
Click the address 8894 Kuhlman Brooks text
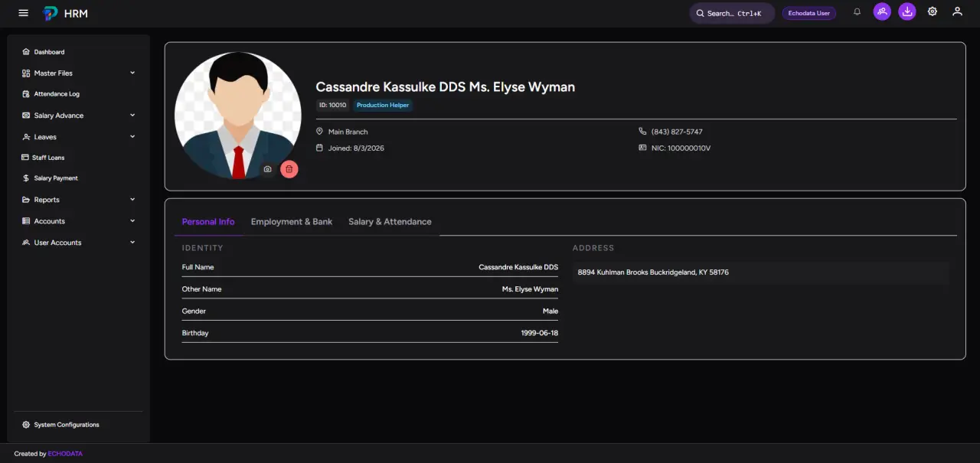(653, 272)
